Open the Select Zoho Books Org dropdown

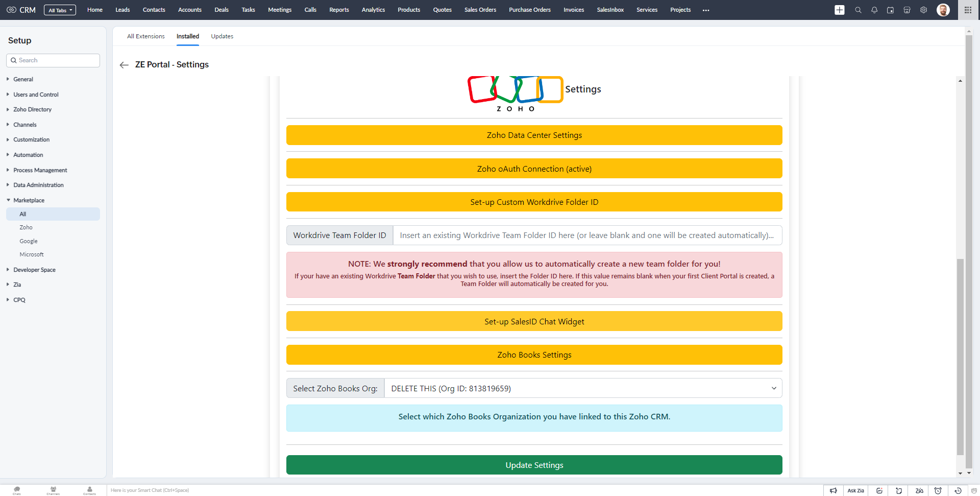coord(583,388)
